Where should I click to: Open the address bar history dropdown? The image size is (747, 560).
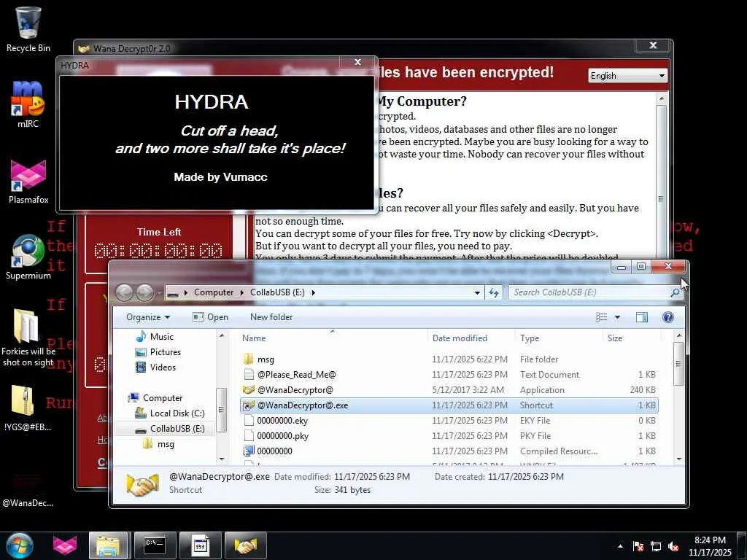point(477,292)
